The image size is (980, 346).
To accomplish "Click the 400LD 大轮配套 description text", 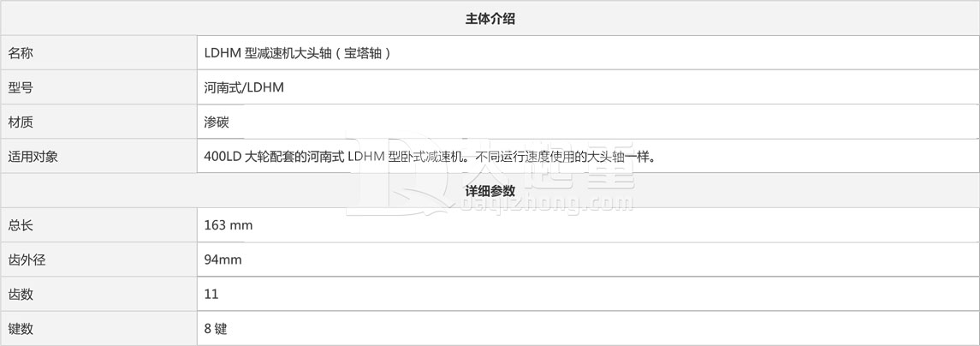I will (248, 157).
